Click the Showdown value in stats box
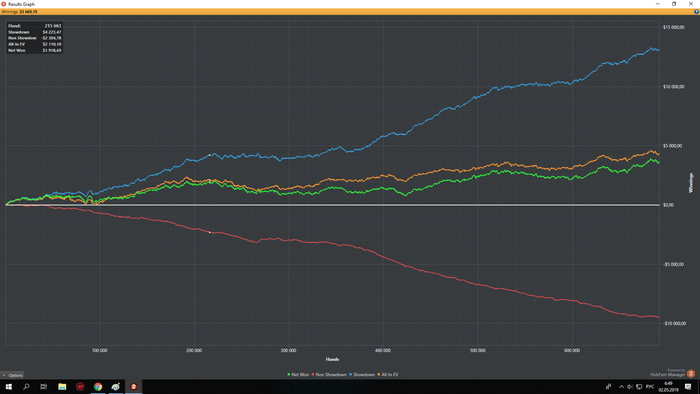 (52, 32)
